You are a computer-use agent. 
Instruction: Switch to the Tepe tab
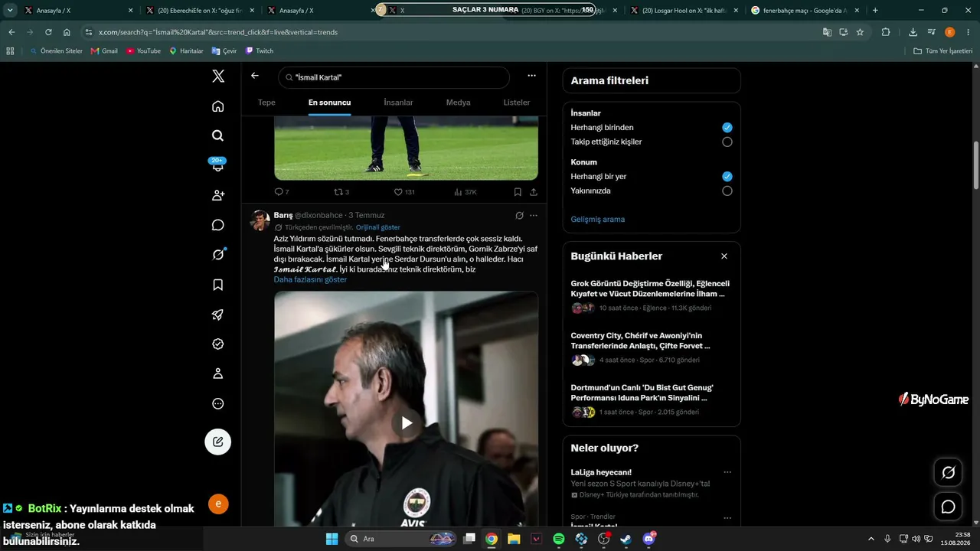(x=266, y=103)
